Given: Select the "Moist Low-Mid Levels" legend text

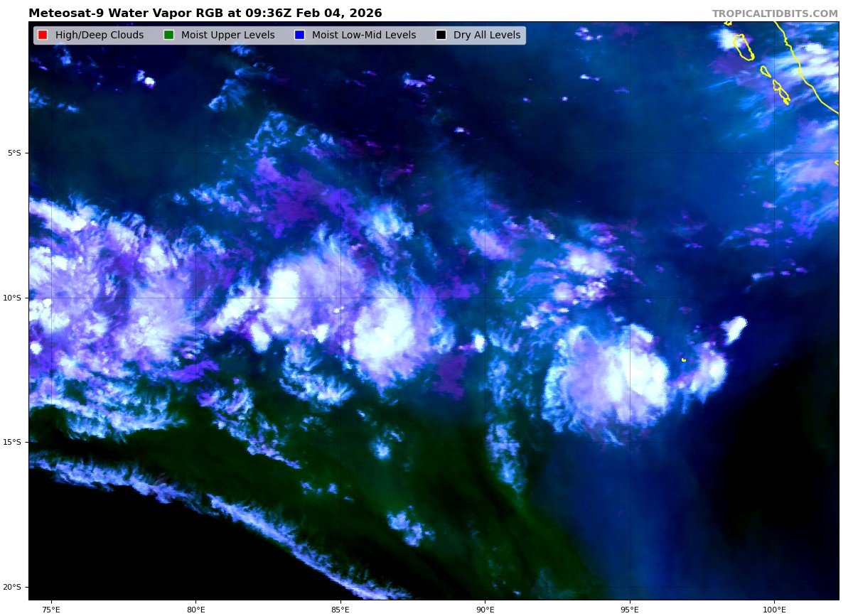Looking at the screenshot, I should pyautogui.click(x=363, y=36).
